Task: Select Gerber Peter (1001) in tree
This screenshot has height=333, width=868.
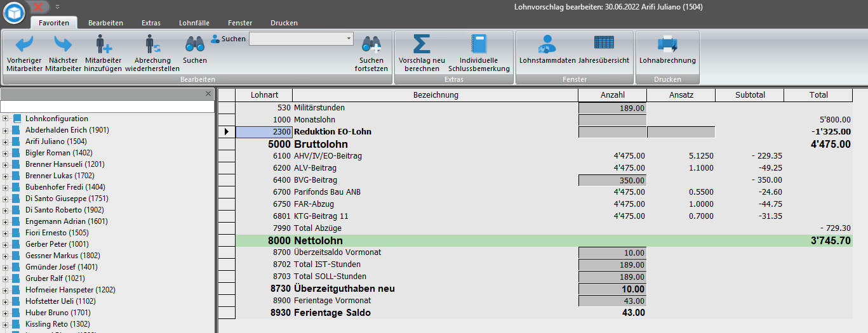Action: coord(57,244)
